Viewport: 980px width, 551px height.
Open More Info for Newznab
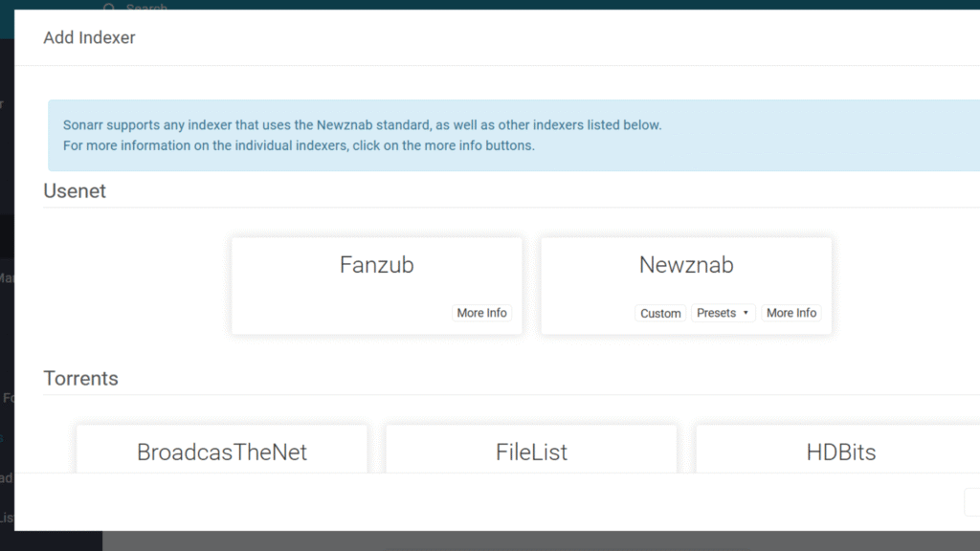coord(791,313)
